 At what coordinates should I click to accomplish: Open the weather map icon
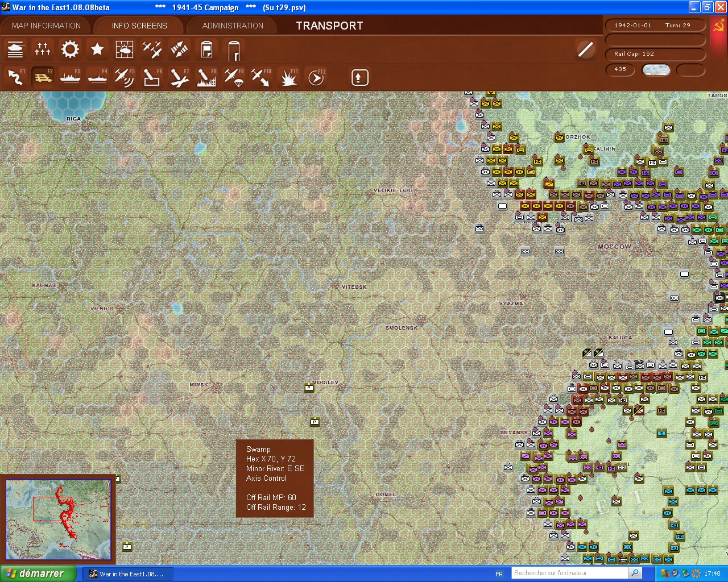tap(125, 49)
